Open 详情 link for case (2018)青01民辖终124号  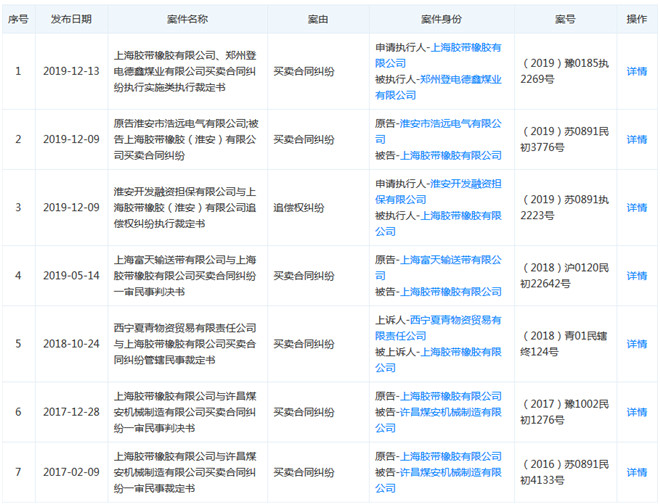[x=636, y=344]
